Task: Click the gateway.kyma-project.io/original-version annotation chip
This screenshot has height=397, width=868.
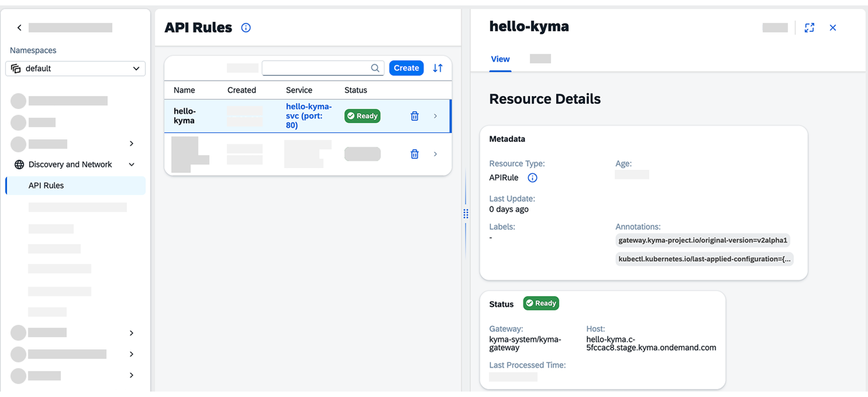Action: (x=703, y=240)
